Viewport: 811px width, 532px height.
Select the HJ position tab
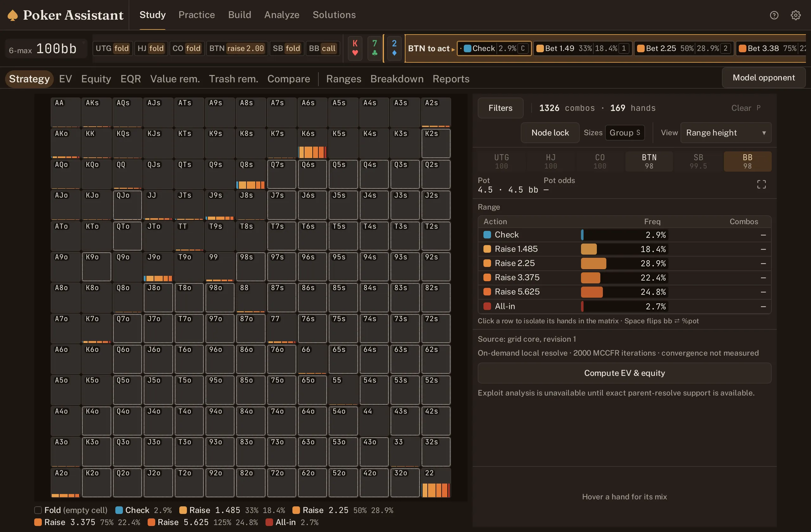click(551, 161)
